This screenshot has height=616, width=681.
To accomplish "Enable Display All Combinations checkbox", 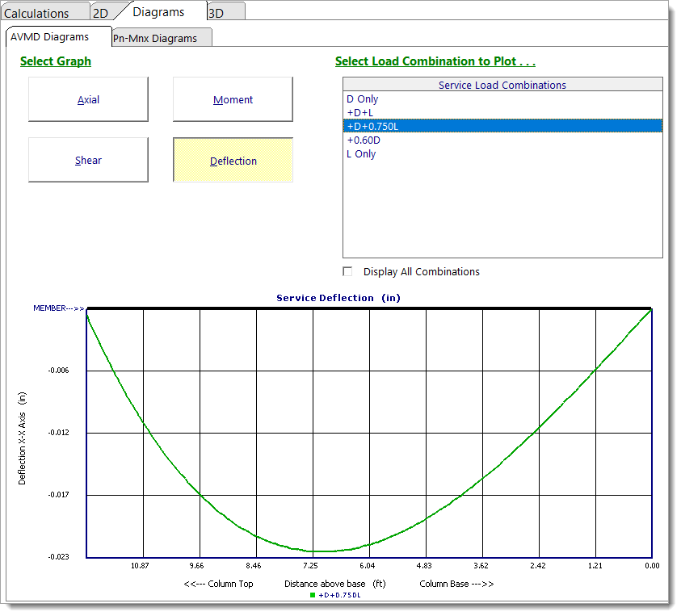I will coord(348,272).
